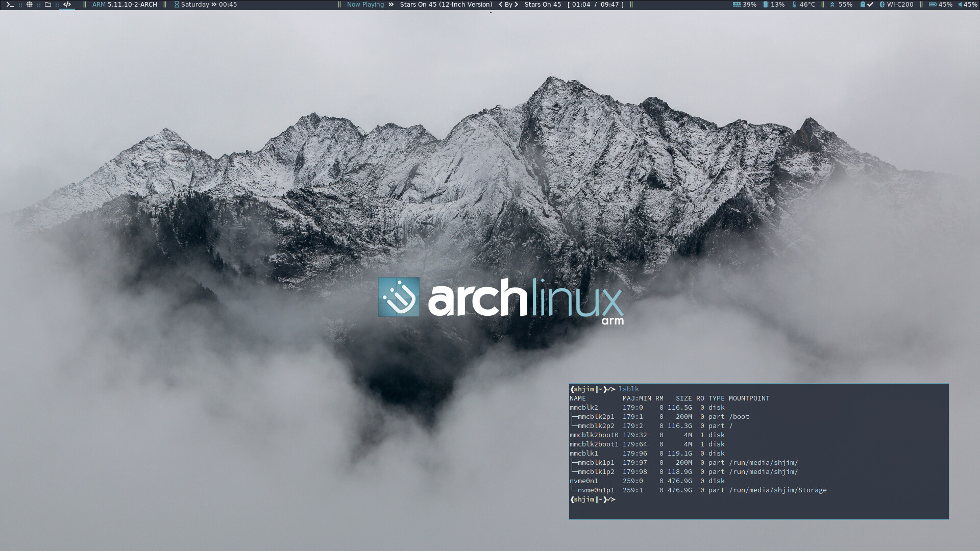Click the ghost notification status icon
This screenshot has width=980, height=551.
point(863,5)
